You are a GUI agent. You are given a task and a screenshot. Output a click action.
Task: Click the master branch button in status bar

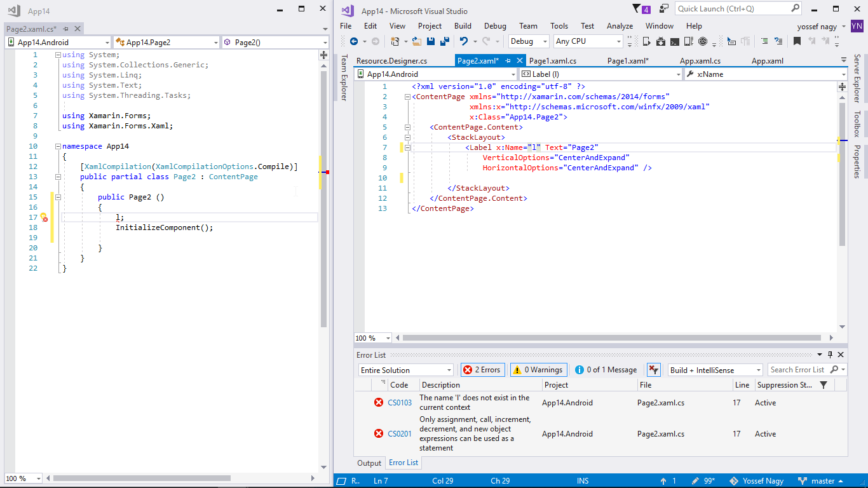[x=820, y=481]
